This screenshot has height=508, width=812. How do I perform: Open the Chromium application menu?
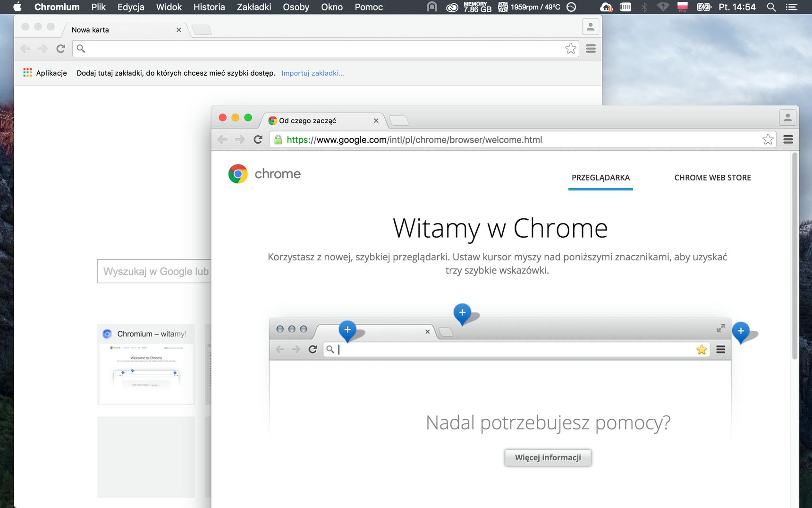tap(57, 7)
